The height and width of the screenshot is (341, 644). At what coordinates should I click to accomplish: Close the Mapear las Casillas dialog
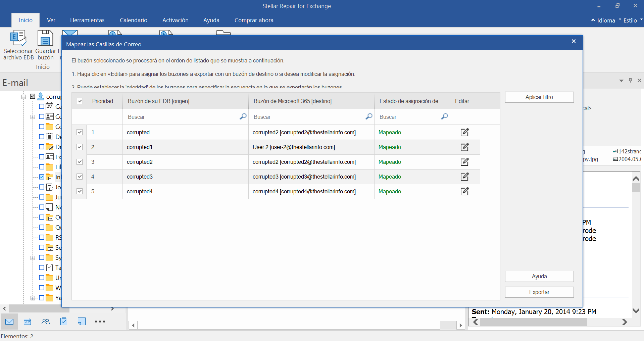pos(574,41)
